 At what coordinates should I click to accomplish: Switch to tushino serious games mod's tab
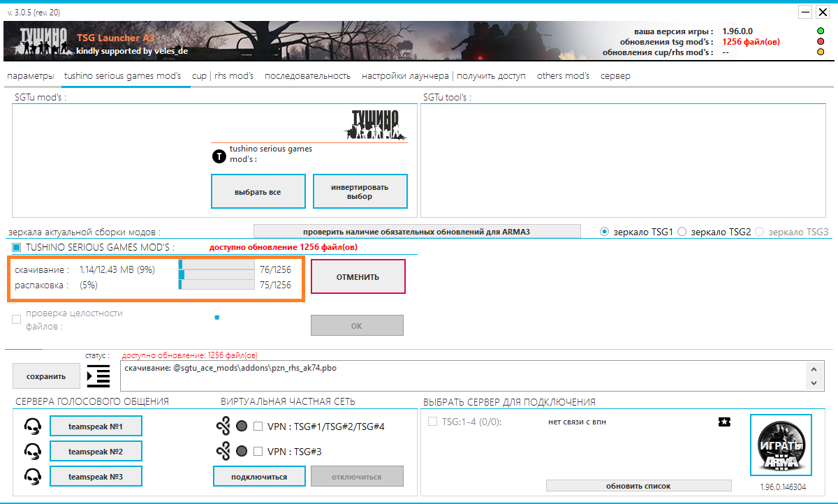(x=122, y=76)
